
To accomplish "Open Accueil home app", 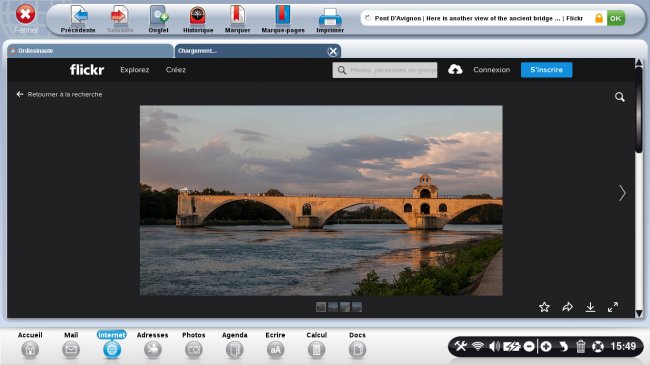I will [30, 345].
